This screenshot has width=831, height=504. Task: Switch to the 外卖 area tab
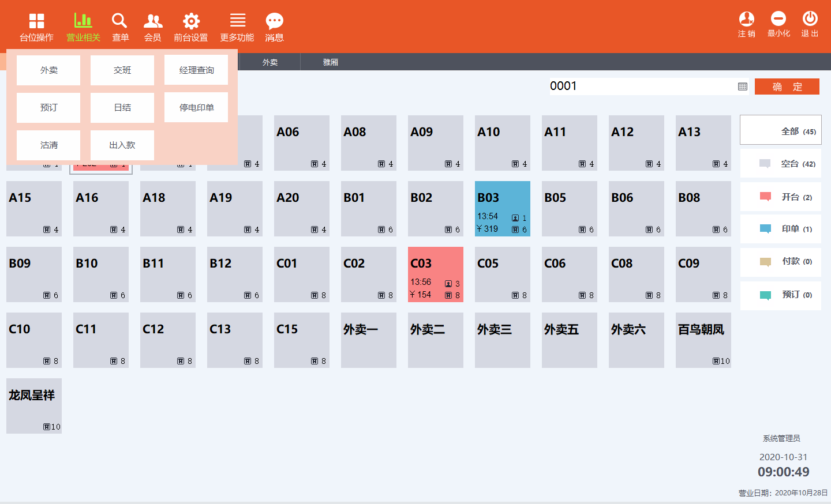coord(270,62)
